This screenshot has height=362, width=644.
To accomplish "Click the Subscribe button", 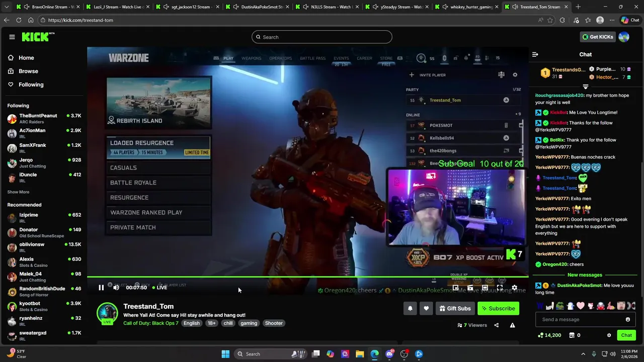I will 498,308.
